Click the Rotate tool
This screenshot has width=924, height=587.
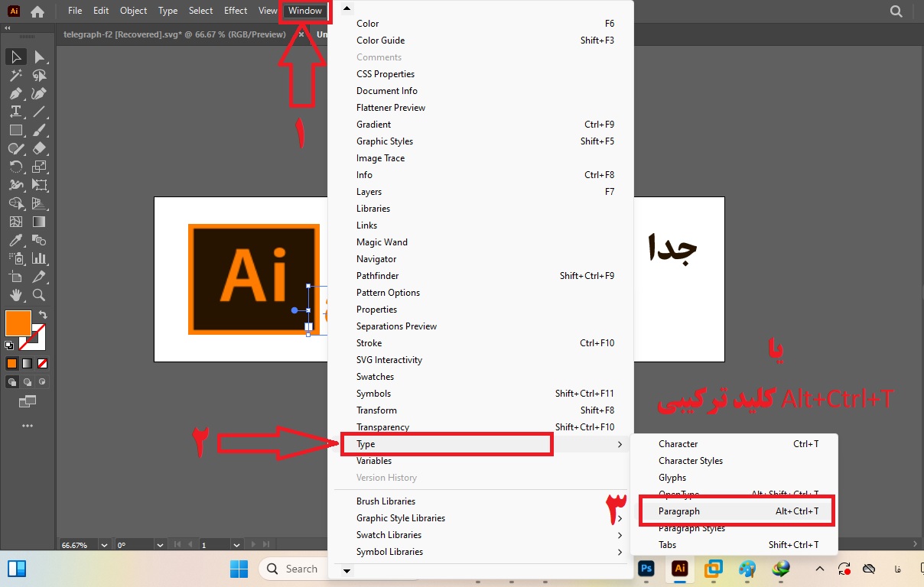click(x=15, y=167)
